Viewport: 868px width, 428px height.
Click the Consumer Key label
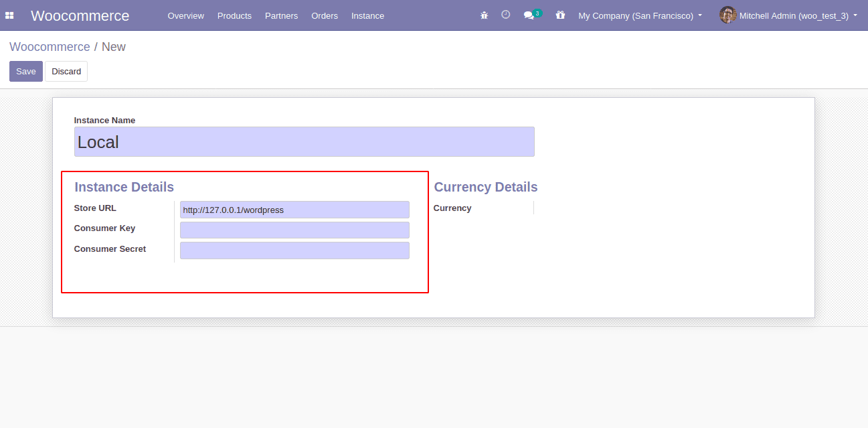point(104,228)
